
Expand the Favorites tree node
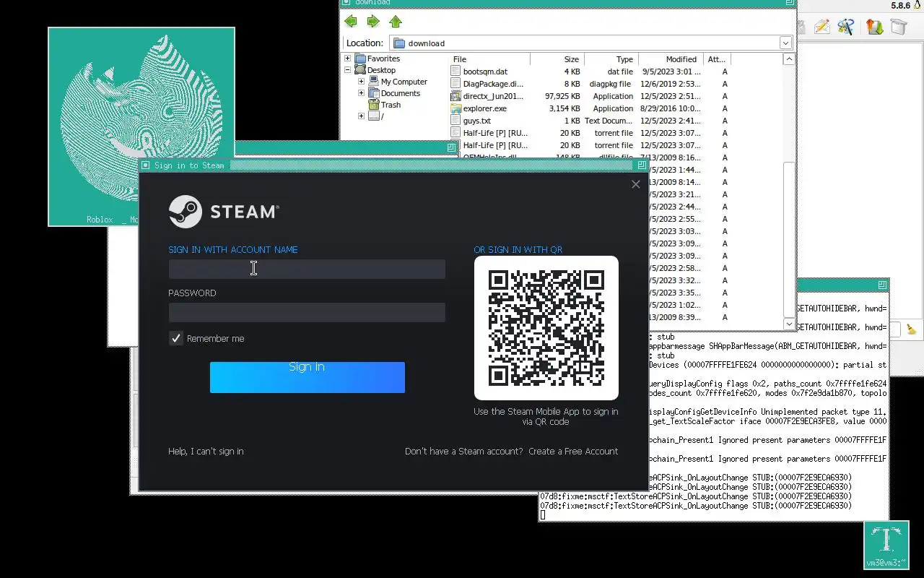[348, 59]
